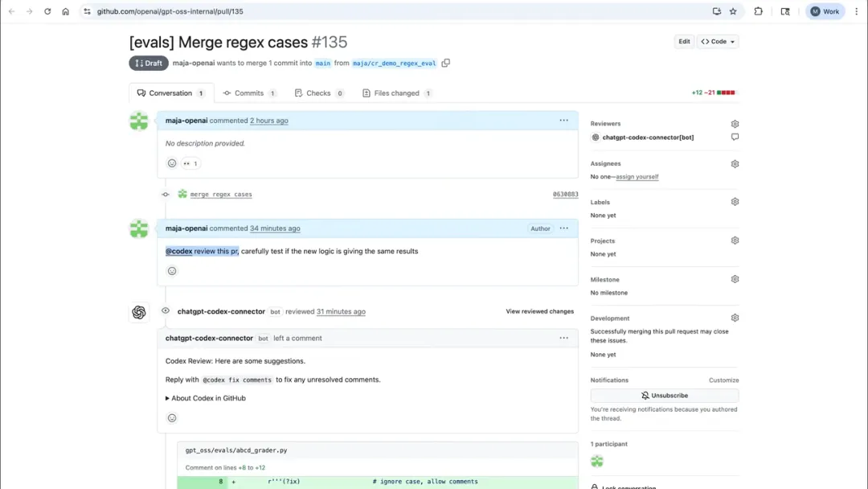This screenshot has height=489, width=868.
Task: Open the maja/cr_demo_regex_eval branch link
Action: tap(394, 63)
